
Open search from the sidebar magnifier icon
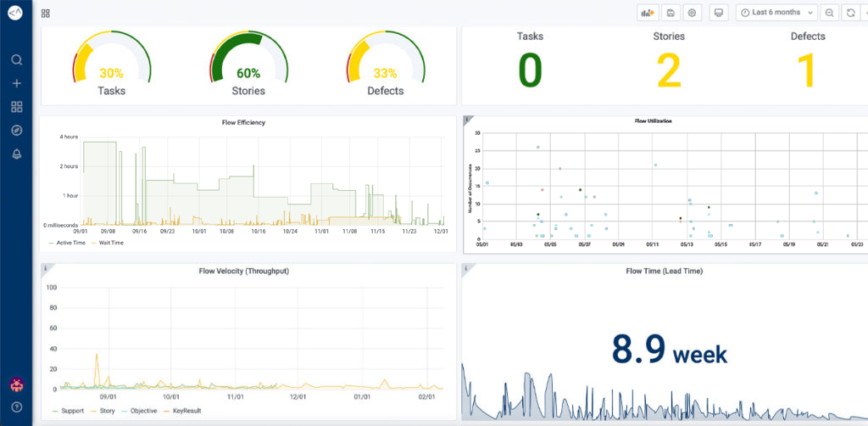tap(17, 60)
